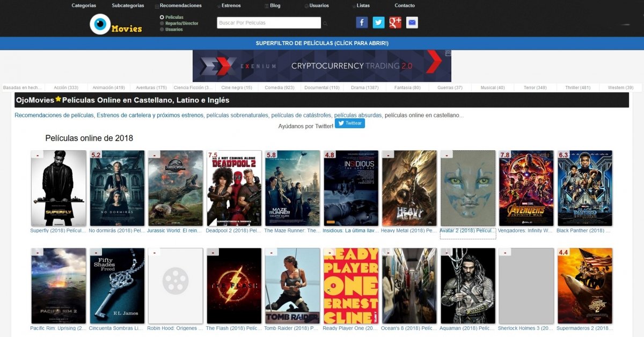Open The Flash poster thumbnail

click(x=234, y=286)
